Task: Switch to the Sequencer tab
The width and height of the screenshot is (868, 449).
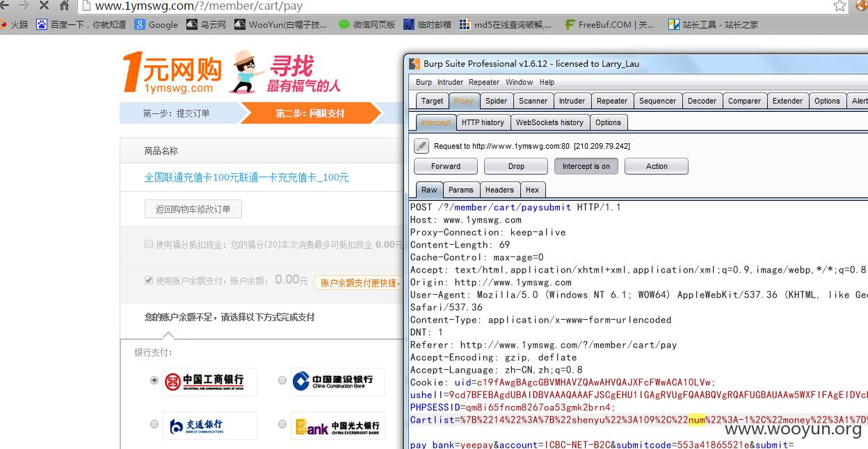Action: tap(657, 101)
